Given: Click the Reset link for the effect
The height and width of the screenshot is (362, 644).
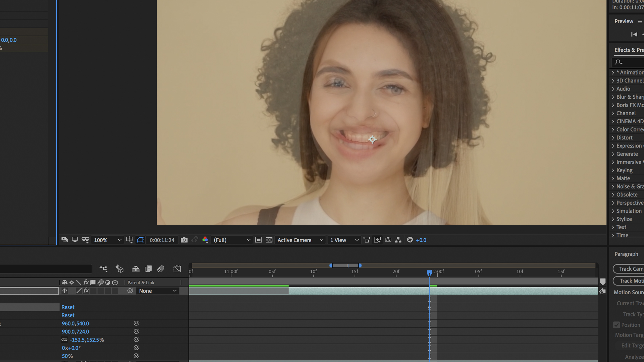Looking at the screenshot, I should click(x=68, y=307).
